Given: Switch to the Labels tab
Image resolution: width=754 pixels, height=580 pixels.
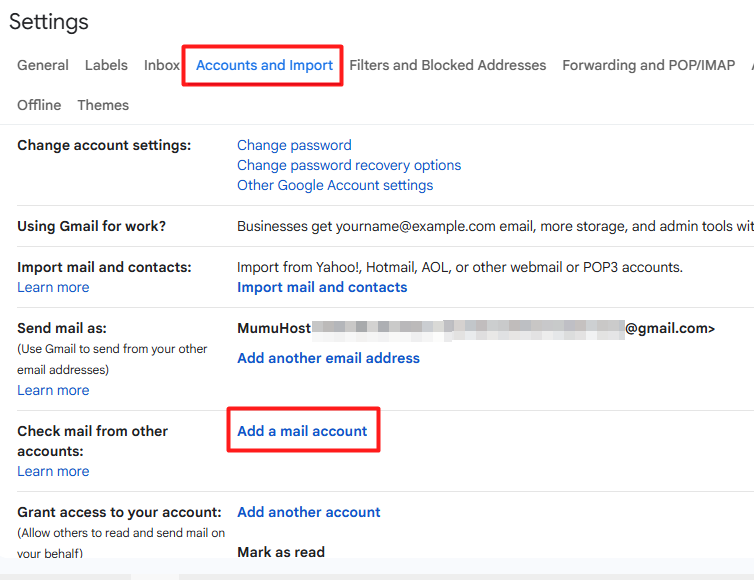Looking at the screenshot, I should (x=106, y=65).
